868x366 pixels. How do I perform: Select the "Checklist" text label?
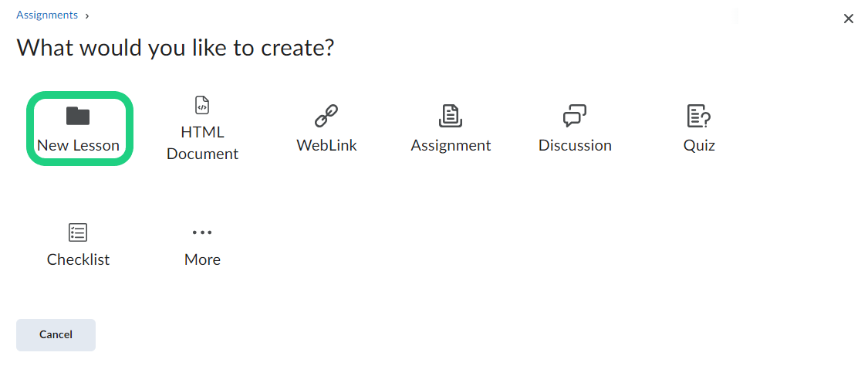click(78, 259)
